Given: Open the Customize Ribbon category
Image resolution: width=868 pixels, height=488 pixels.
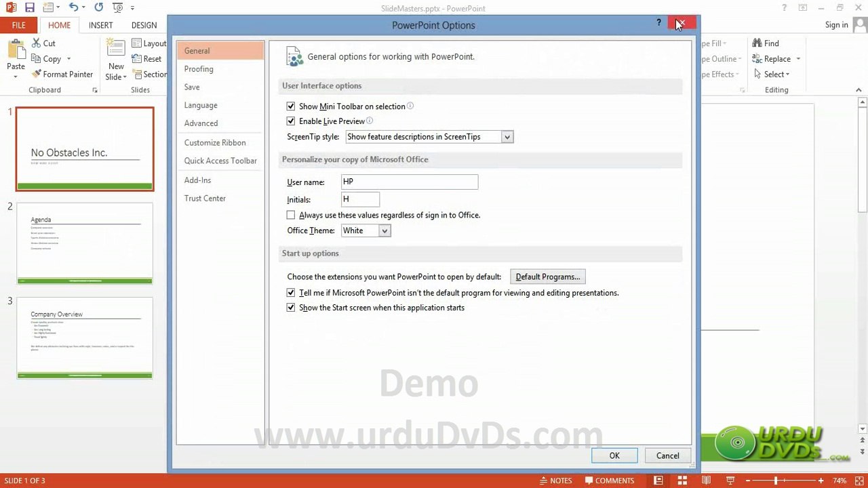Looking at the screenshot, I should (220, 143).
